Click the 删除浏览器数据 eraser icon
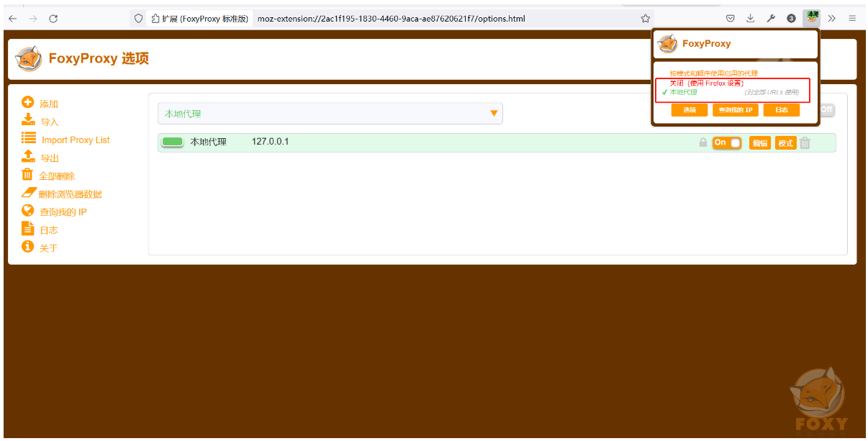Viewport: 868px width, 441px height. pyautogui.click(x=29, y=193)
